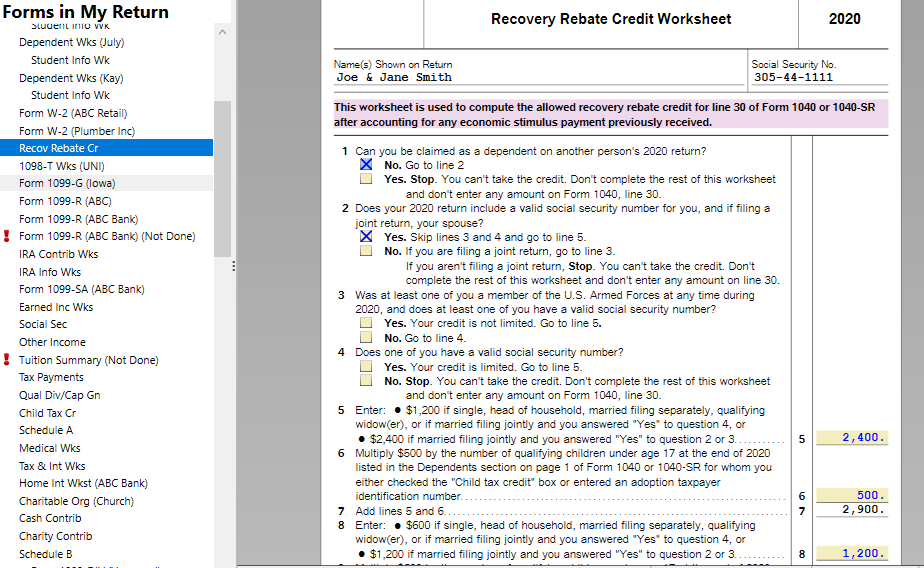Open Form W-2 (ABC Retail)
Viewport: 924px width, 568px height.
[x=72, y=113]
